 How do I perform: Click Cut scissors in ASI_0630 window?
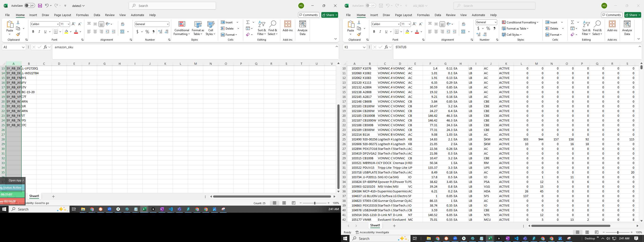coord(359,22)
